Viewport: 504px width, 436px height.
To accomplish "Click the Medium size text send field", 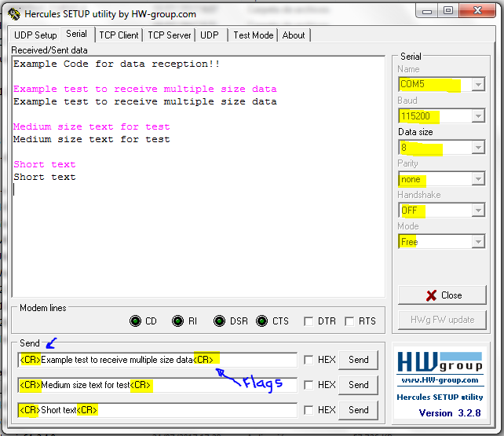I will click(158, 385).
